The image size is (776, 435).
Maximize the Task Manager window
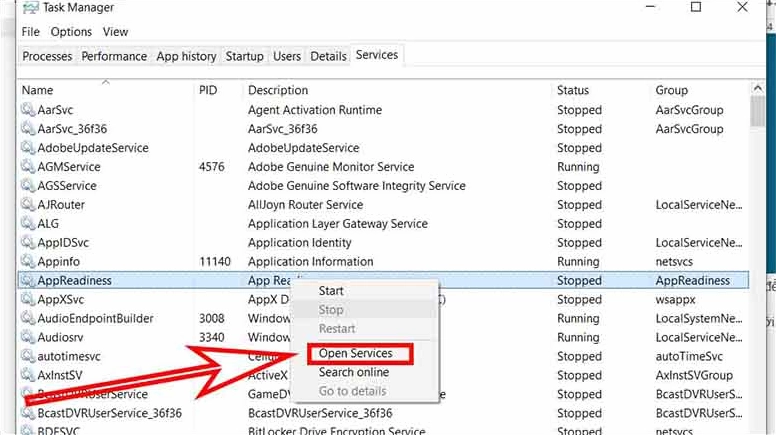point(696,7)
